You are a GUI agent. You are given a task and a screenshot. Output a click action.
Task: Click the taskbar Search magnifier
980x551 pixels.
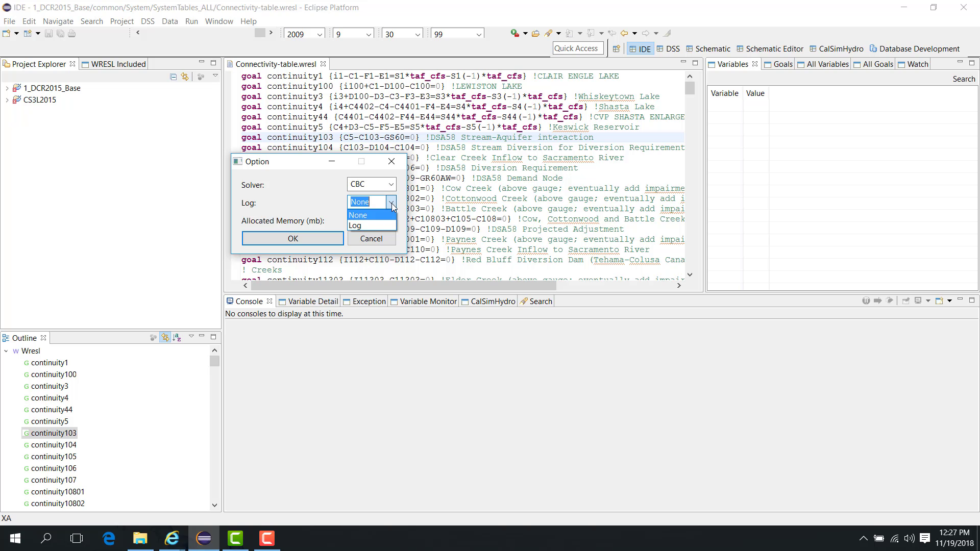[46, 538]
